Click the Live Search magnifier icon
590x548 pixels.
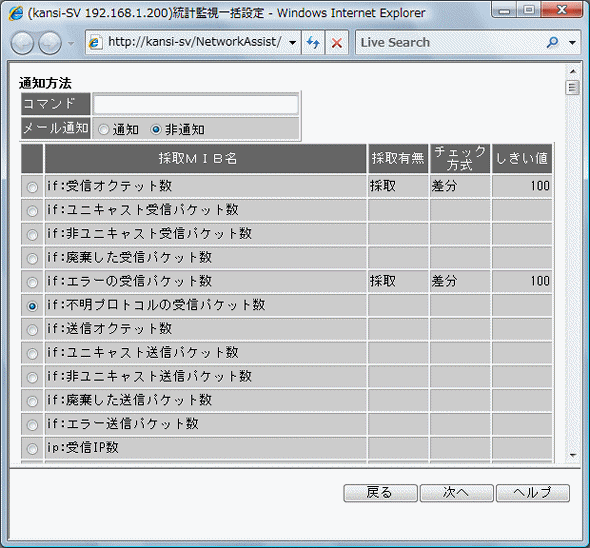(x=552, y=42)
